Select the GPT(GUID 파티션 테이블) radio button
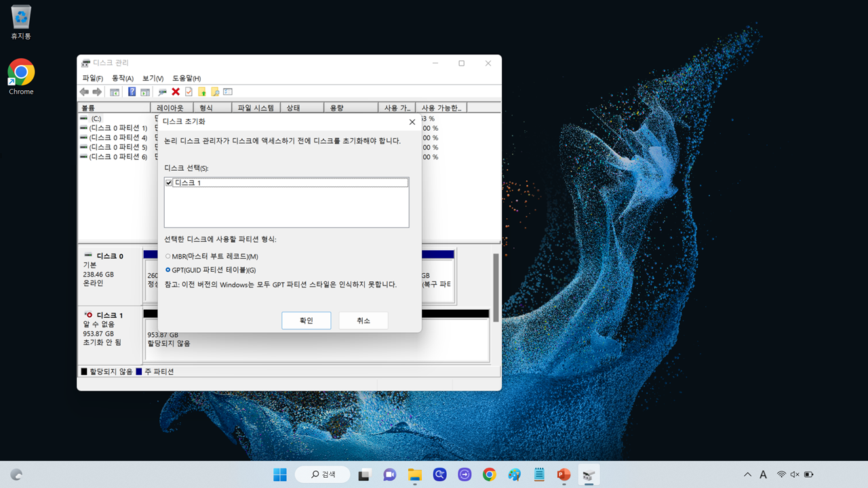 167,270
